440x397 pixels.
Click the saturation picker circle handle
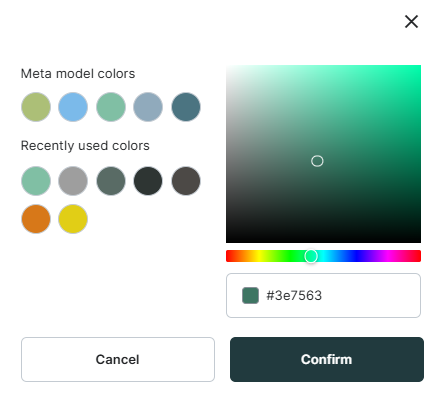[x=317, y=161]
